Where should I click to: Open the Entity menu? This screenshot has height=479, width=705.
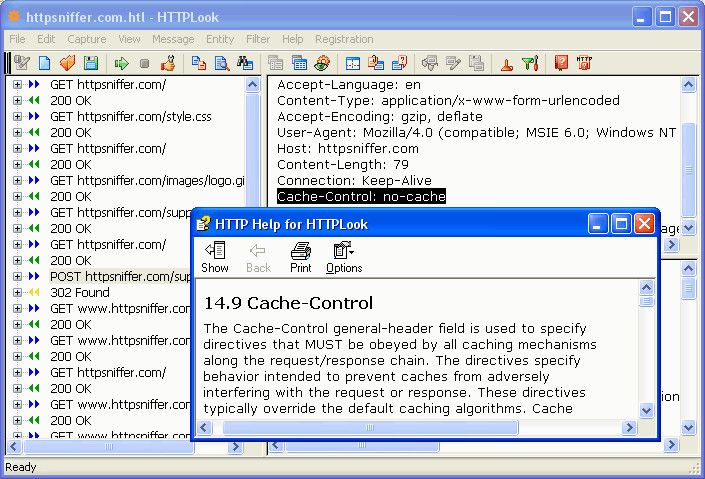[220, 39]
